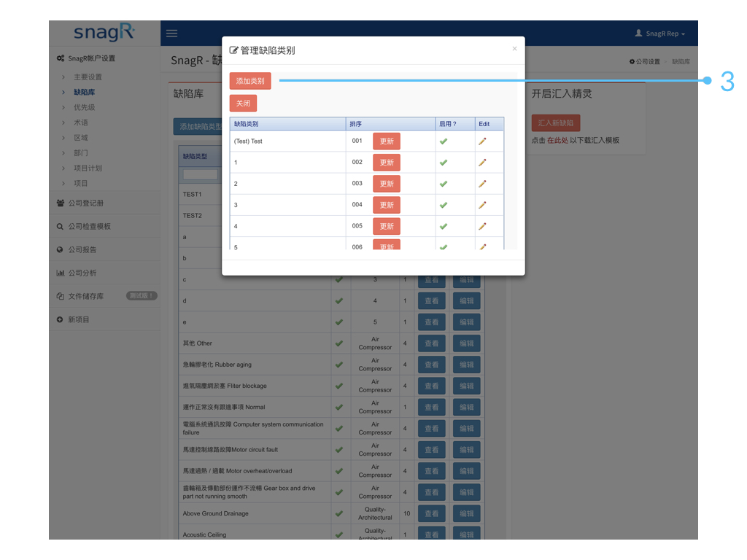Open 主要设置 in sidebar
Viewport: 747px width, 560px height.
point(88,77)
